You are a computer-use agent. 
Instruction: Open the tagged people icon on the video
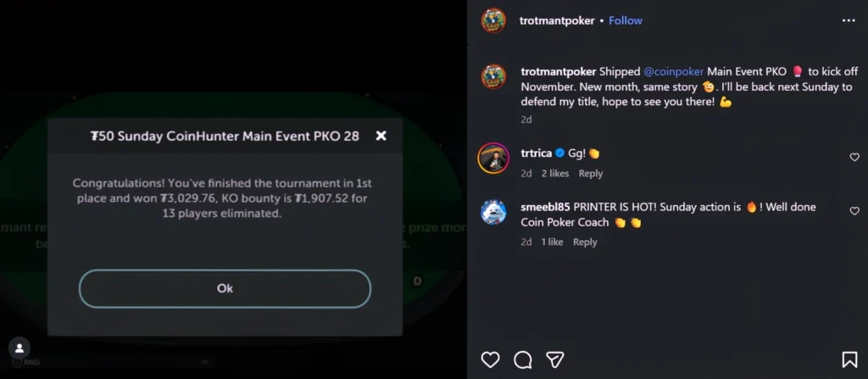point(19,348)
